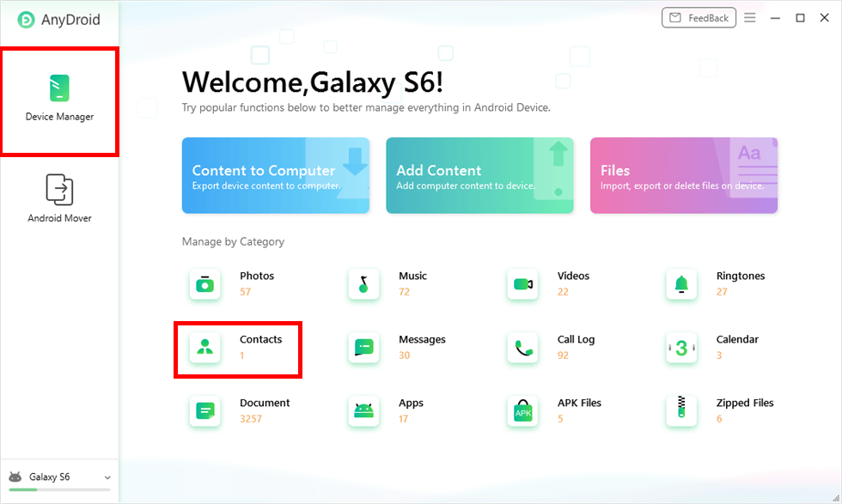Click the Zipped Files count 6
842x504 pixels.
[x=719, y=419]
